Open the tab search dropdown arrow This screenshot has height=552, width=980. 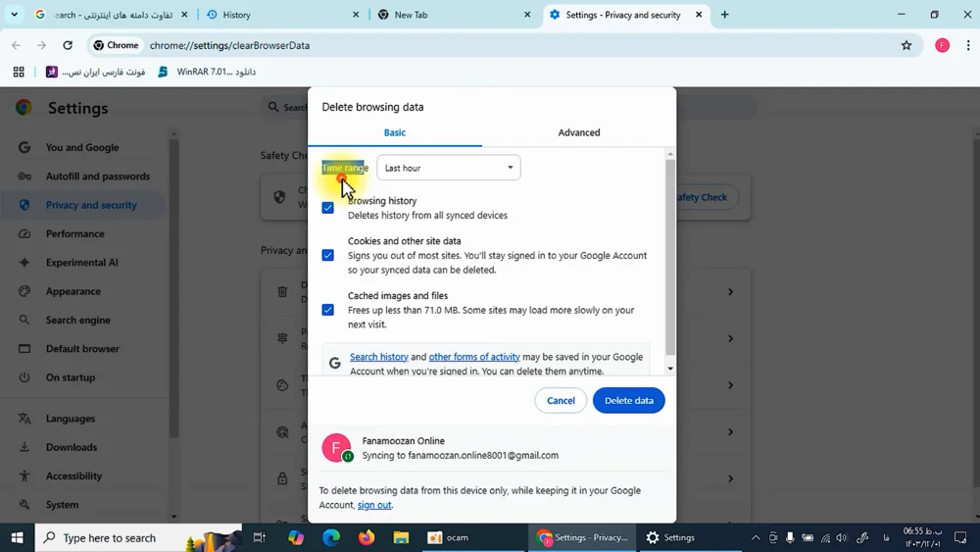coord(15,15)
